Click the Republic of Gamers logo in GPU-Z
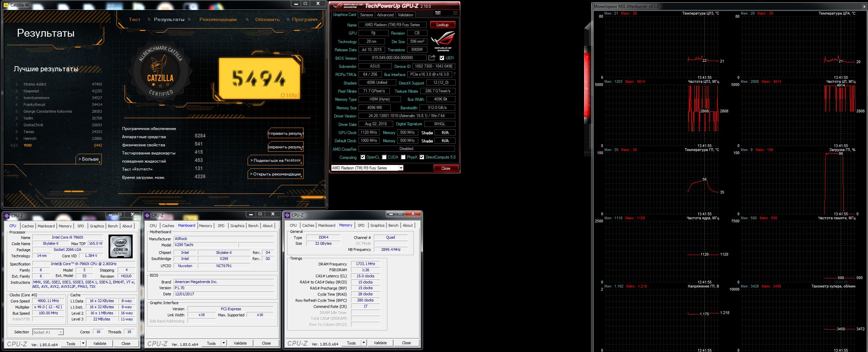 (x=443, y=41)
